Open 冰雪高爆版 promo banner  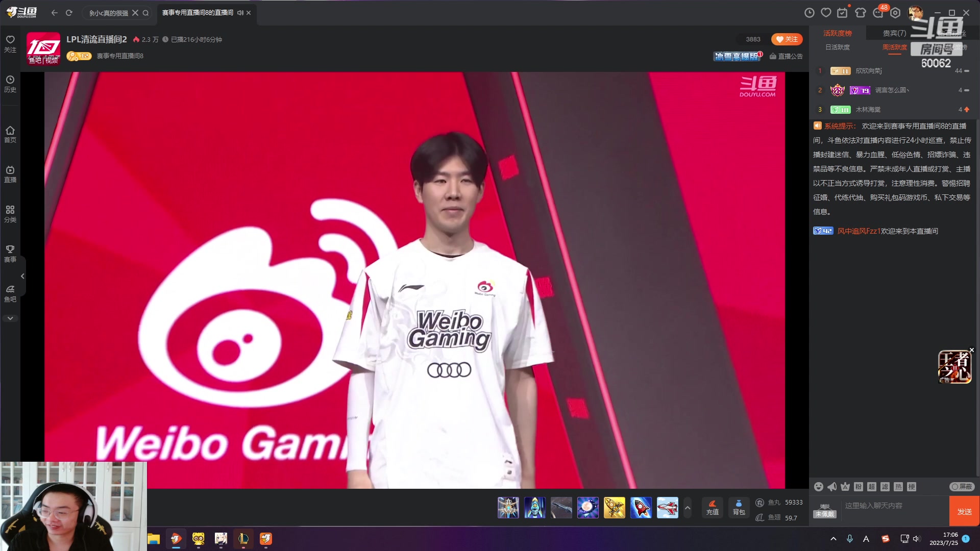coord(737,56)
